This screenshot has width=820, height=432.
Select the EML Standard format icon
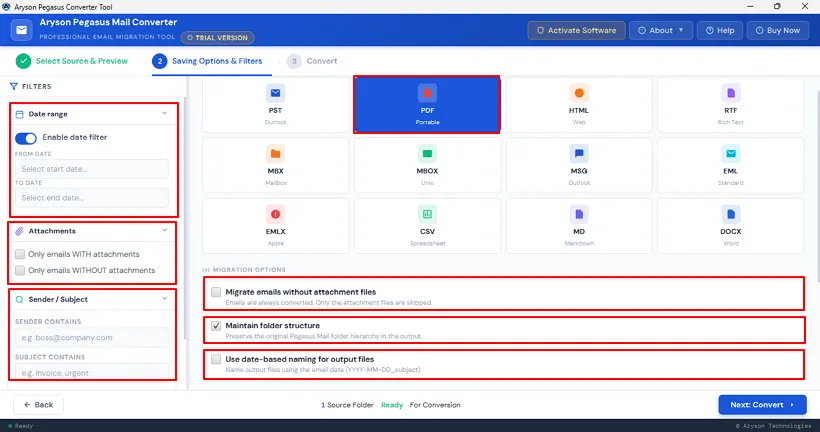tap(731, 154)
